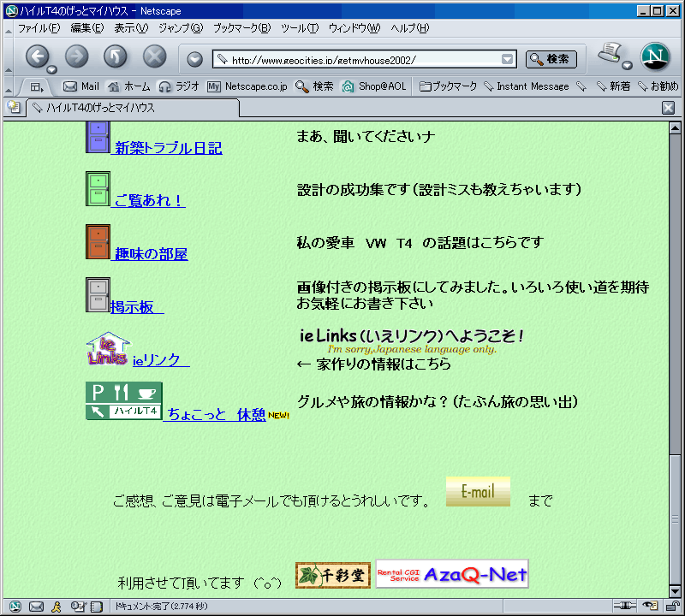
Task: Click the AzaQ-Net Rental CGI banner
Action: click(x=452, y=574)
